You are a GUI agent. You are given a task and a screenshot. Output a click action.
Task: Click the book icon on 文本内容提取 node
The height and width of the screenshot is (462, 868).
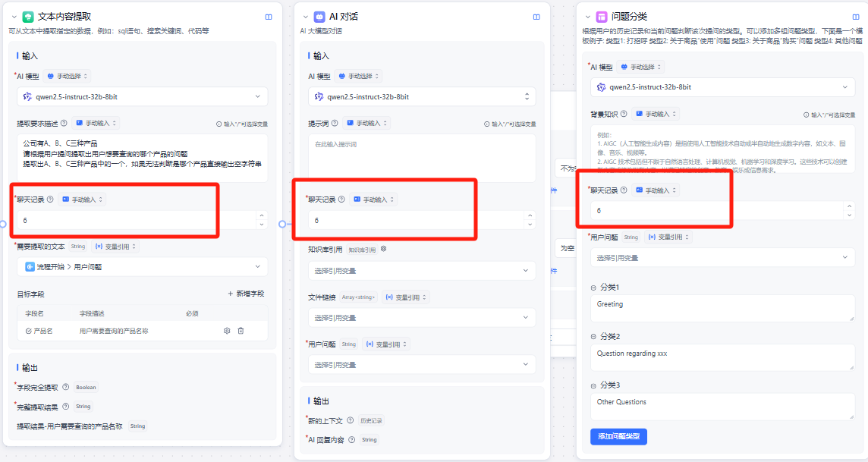click(x=269, y=17)
